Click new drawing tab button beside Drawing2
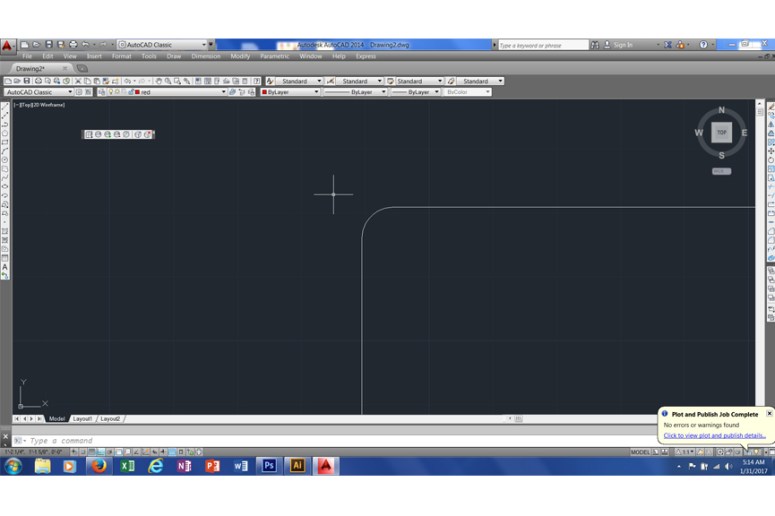775x516 pixels. coord(82,68)
